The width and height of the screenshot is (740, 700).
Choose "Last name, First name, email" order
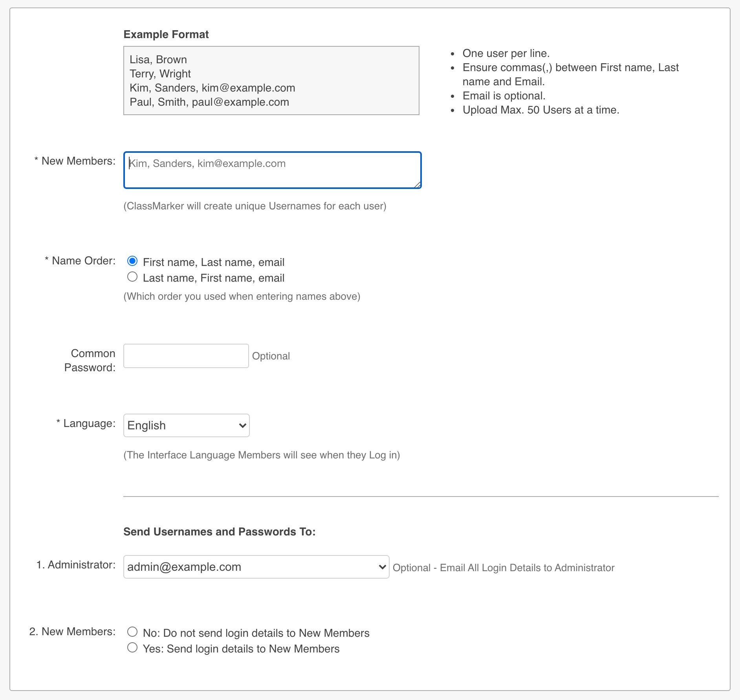pyautogui.click(x=132, y=277)
